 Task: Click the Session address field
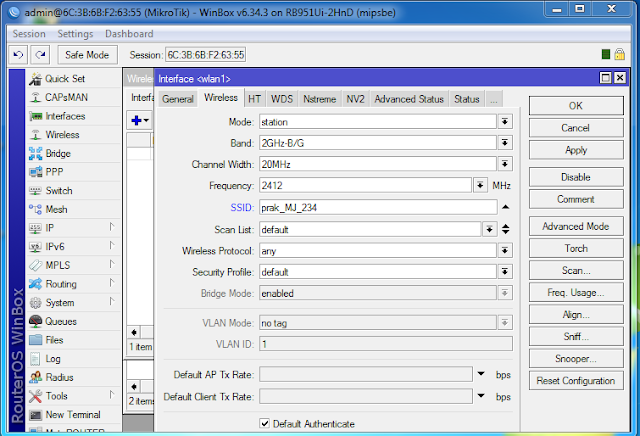pos(205,55)
